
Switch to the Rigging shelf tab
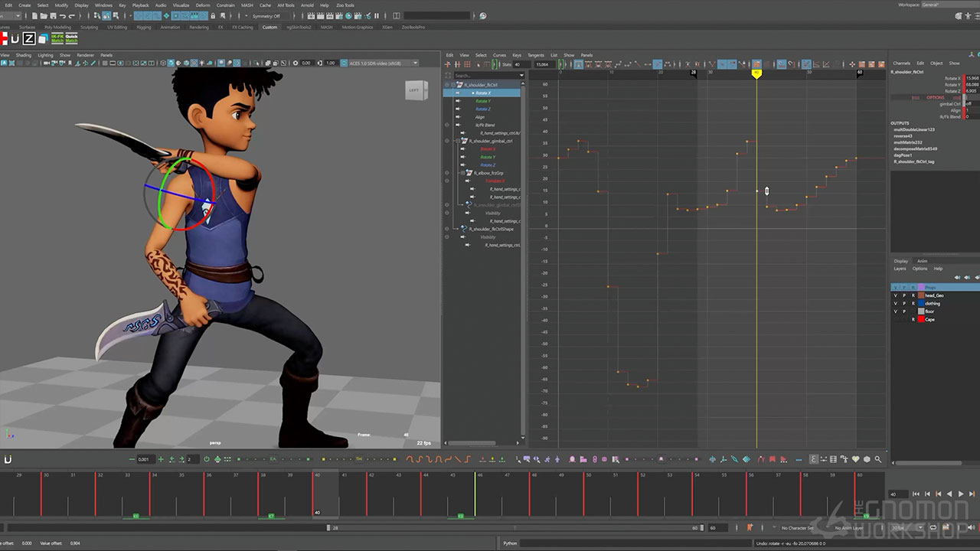[144, 27]
